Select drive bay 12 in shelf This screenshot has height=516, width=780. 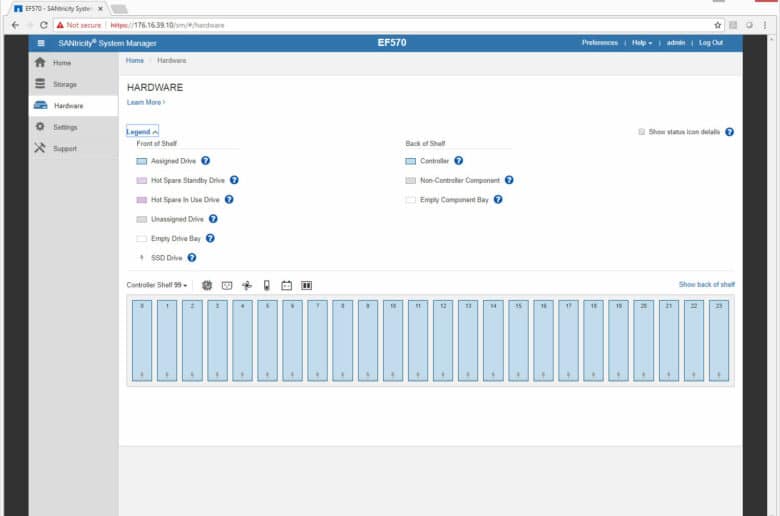[x=443, y=340]
